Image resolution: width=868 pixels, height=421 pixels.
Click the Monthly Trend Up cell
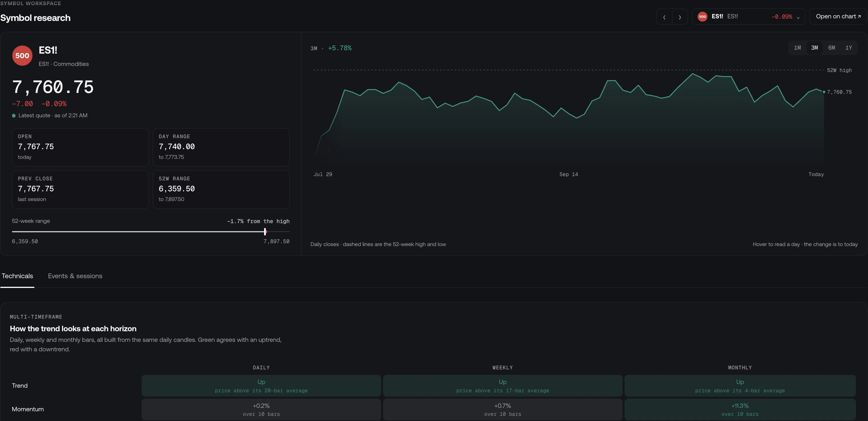pyautogui.click(x=740, y=386)
